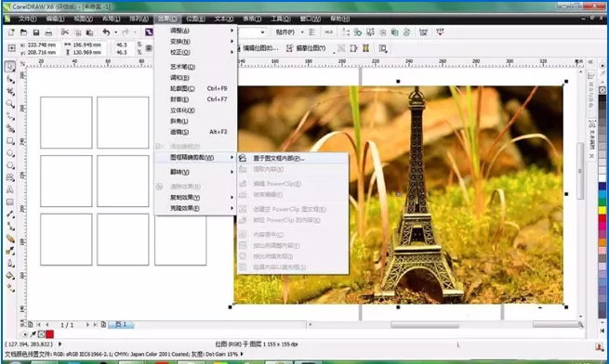
Task: Click the 描摹位图 button
Action: [x=306, y=48]
